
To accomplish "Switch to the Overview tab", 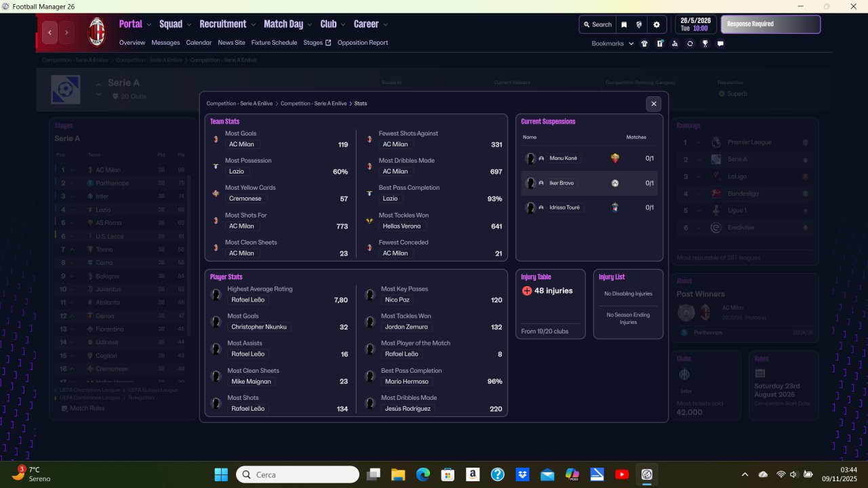I will [x=132, y=43].
